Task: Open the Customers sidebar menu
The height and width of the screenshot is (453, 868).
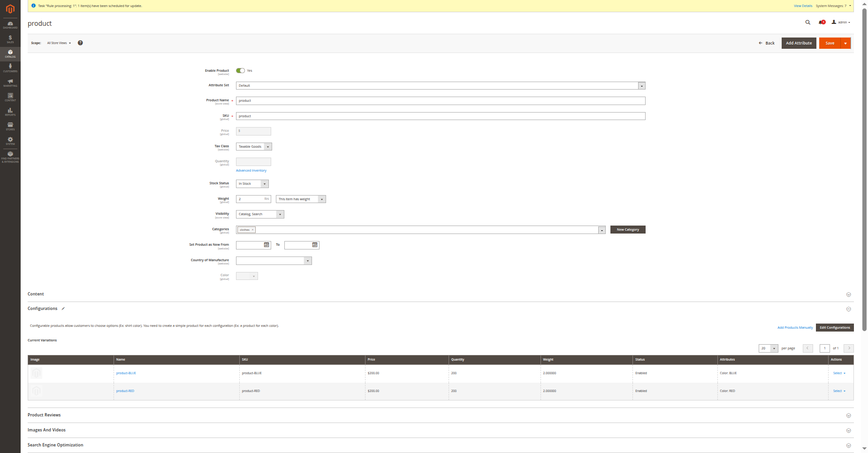Action: [x=10, y=68]
